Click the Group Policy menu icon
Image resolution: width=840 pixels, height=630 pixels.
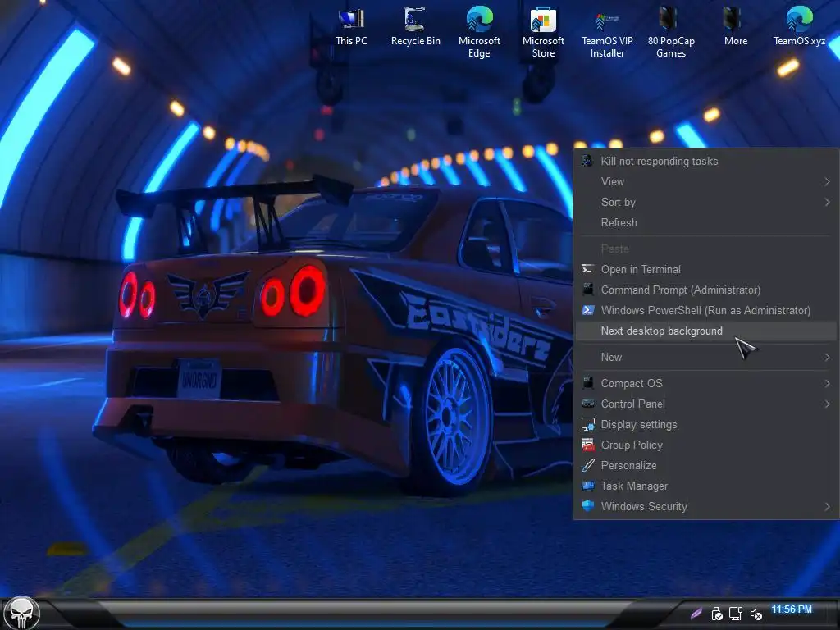[587, 445]
